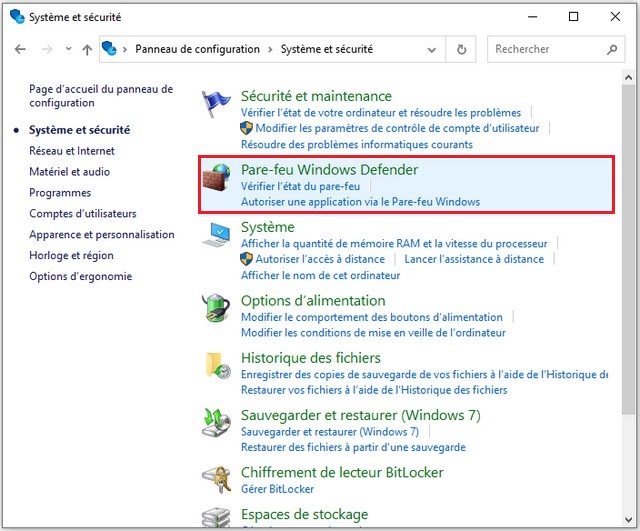
Task: Open the Espaces de stockage heading
Action: (x=304, y=514)
